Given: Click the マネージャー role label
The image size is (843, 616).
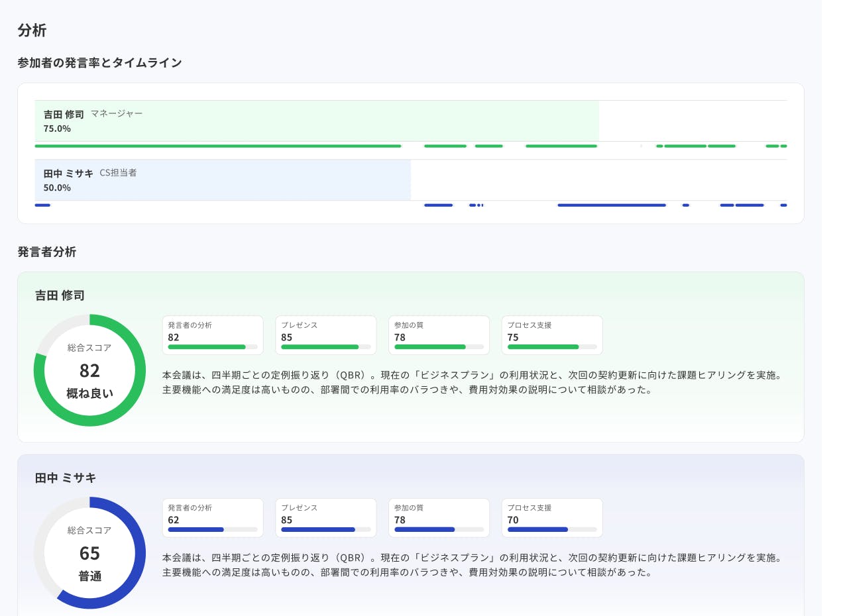Looking at the screenshot, I should [117, 113].
